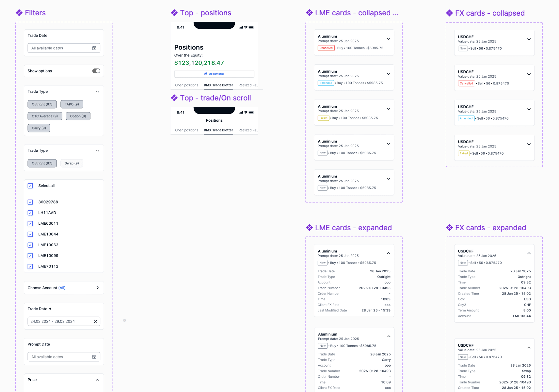Click the Filters component diamond icon
Viewport: 559px width, 392px height.
tap(19, 13)
